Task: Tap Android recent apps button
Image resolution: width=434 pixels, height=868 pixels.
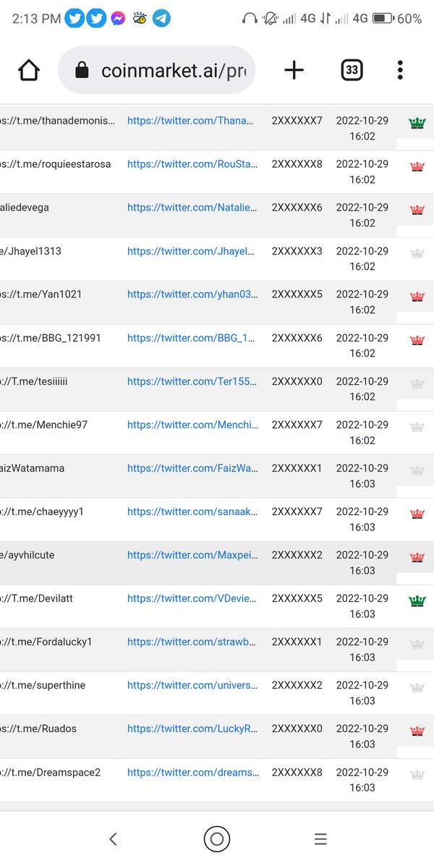Action: point(320,839)
